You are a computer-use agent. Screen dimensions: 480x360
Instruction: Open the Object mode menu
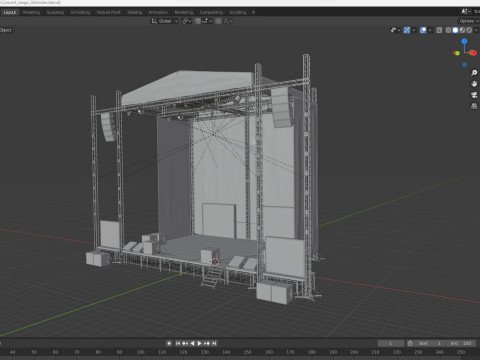pos(6,30)
